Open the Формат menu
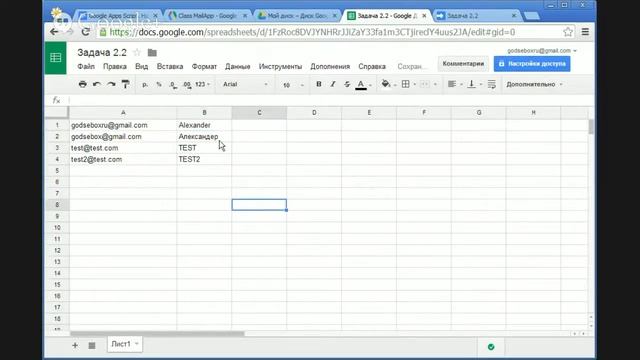The width and height of the screenshot is (640, 360). click(204, 67)
